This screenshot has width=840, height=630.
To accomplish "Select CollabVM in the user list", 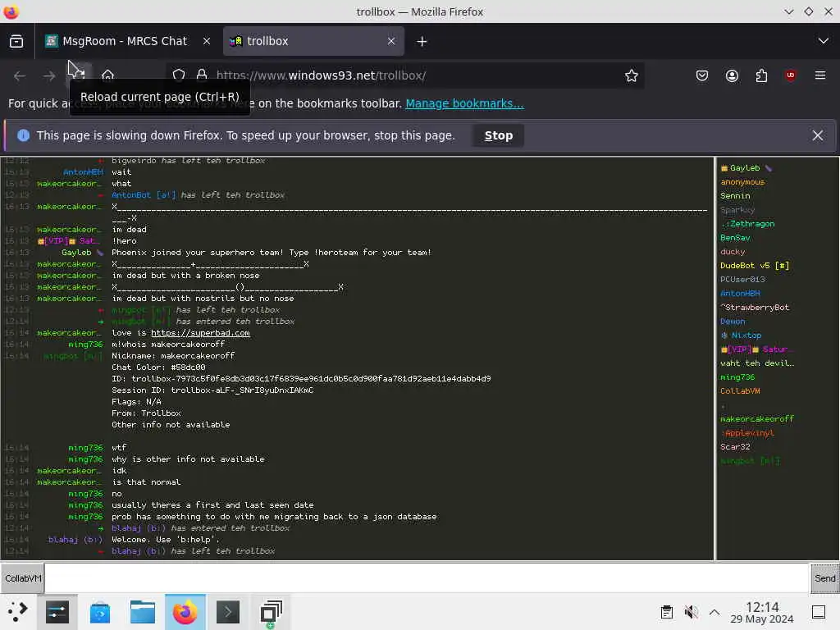I will (x=740, y=391).
